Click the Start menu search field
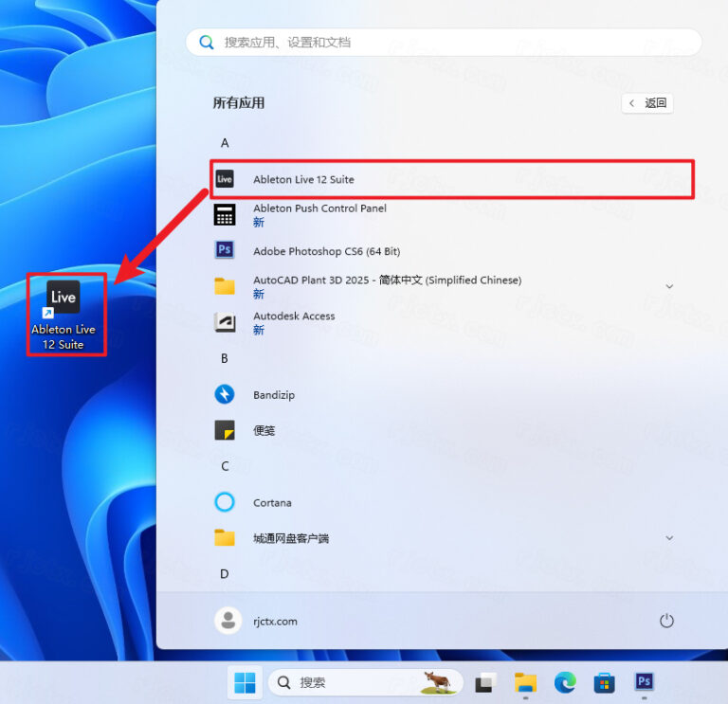Viewport: 728px width, 704px height. point(444,43)
